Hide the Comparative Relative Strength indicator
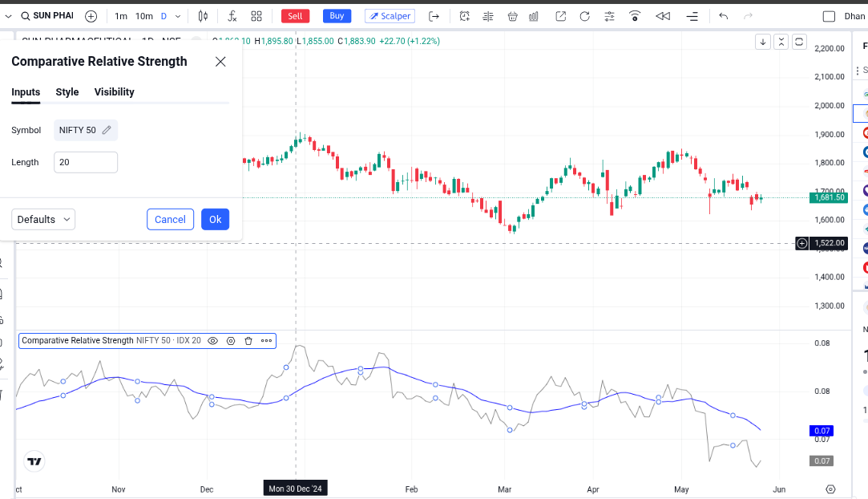Screen dimensions: 868x499 click(x=212, y=341)
